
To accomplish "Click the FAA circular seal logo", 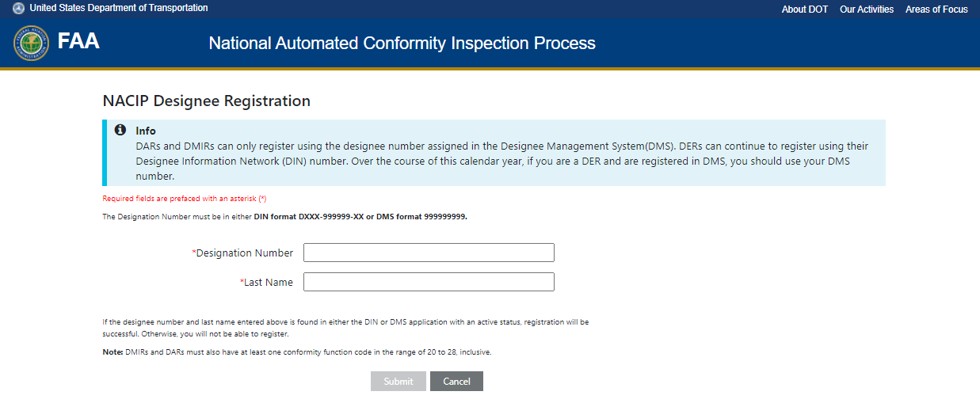I will [31, 43].
